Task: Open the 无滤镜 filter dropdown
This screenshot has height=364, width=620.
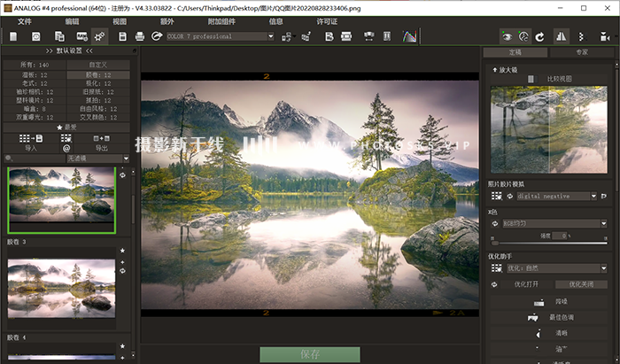Action: pyautogui.click(x=97, y=159)
